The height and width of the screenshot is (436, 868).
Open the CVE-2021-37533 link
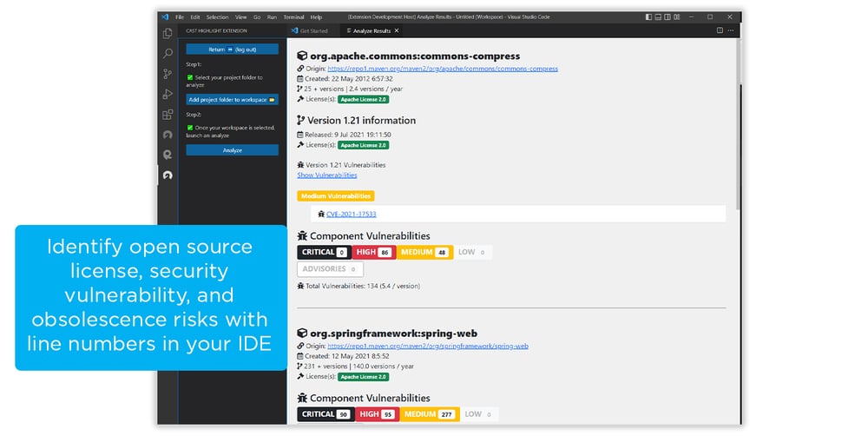click(x=351, y=214)
